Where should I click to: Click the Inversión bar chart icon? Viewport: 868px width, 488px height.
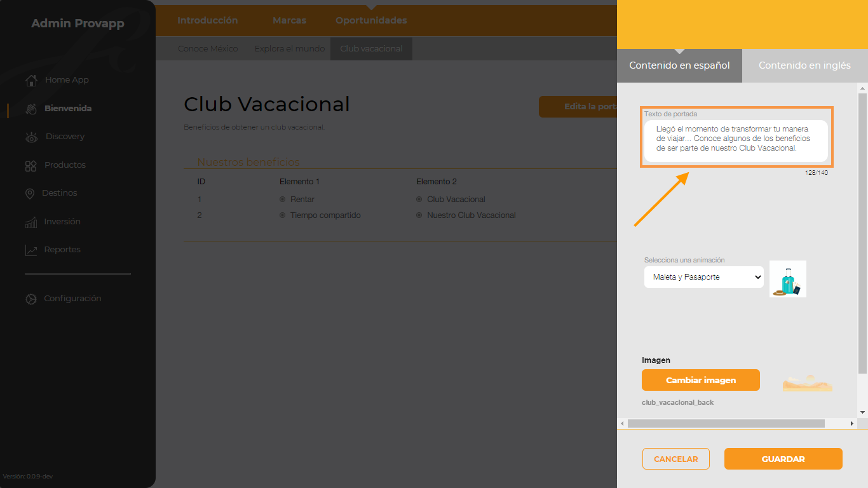(x=31, y=222)
